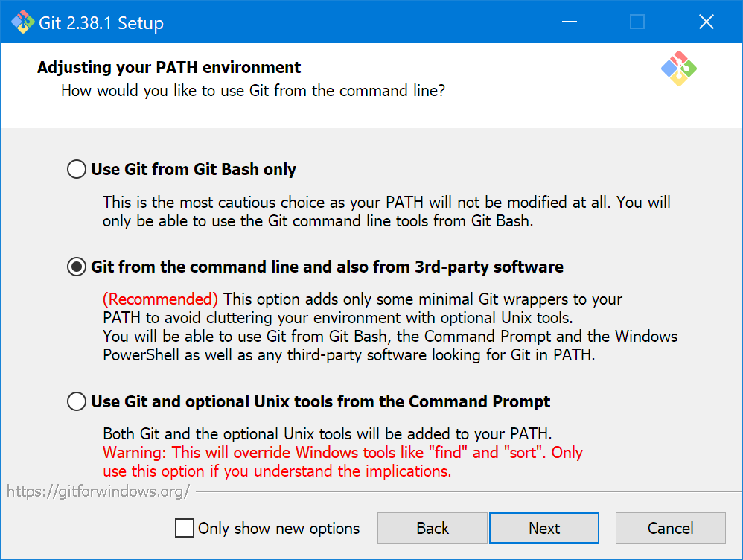The height and width of the screenshot is (560, 743).
Task: Minimize the Git Setup window
Action: 569,22
